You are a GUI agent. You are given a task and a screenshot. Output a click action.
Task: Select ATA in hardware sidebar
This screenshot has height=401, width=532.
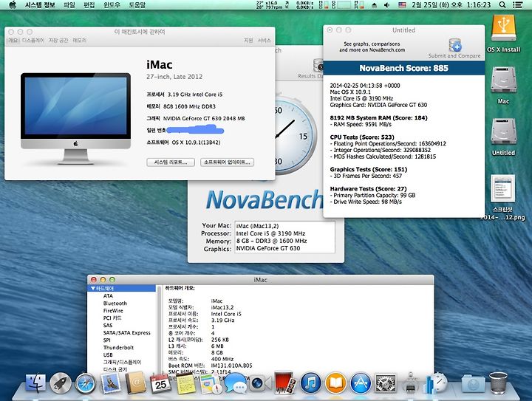108,296
